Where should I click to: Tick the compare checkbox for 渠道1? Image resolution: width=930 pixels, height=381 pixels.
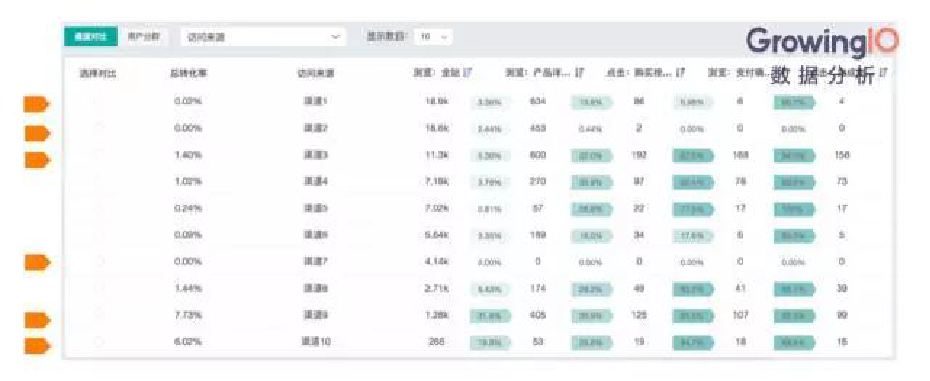click(98, 101)
